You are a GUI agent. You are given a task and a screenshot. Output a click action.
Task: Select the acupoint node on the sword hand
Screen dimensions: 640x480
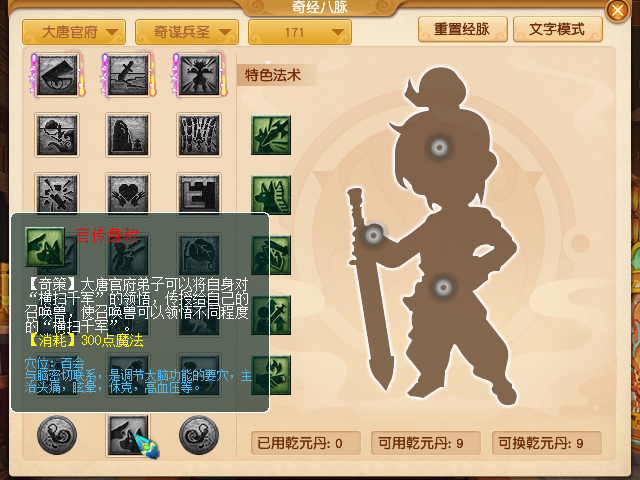coord(373,235)
